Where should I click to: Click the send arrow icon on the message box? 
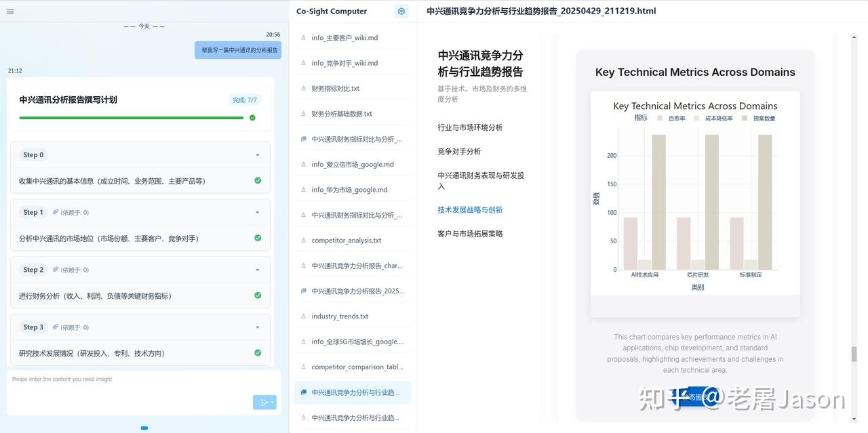pos(266,401)
